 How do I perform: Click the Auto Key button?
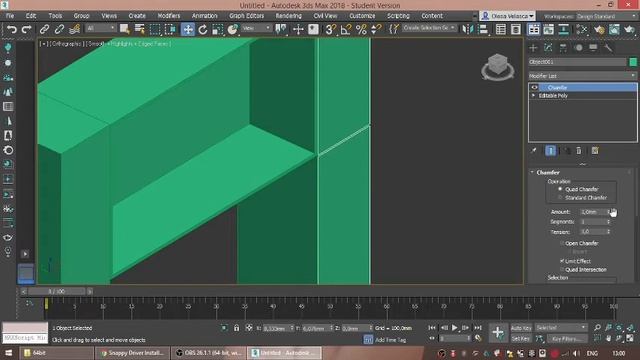pyautogui.click(x=521, y=328)
